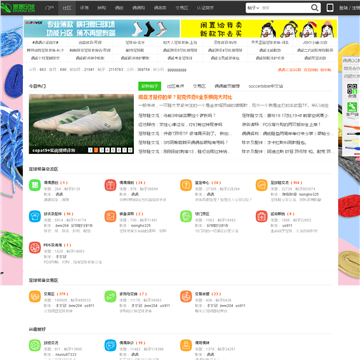Open the orange forum icon with count (2)
The width and height of the screenshot is (360, 360).
pyautogui.click(x=110, y=216)
